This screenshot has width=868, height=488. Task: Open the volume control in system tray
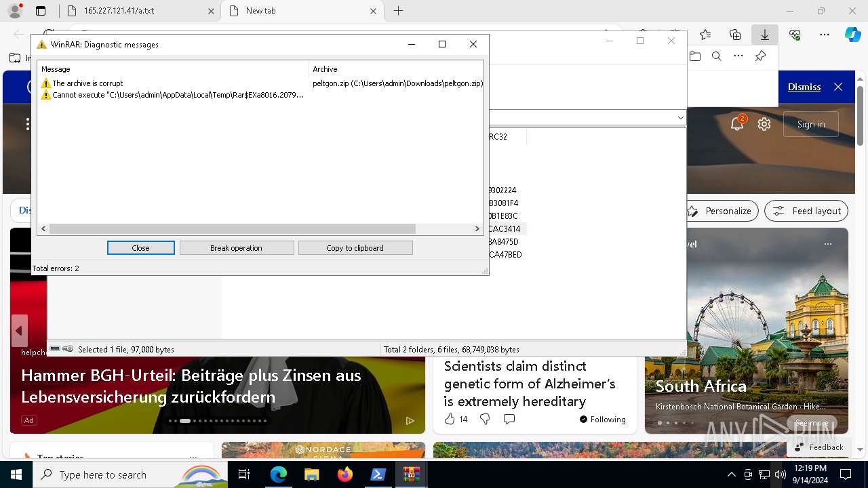[780, 474]
